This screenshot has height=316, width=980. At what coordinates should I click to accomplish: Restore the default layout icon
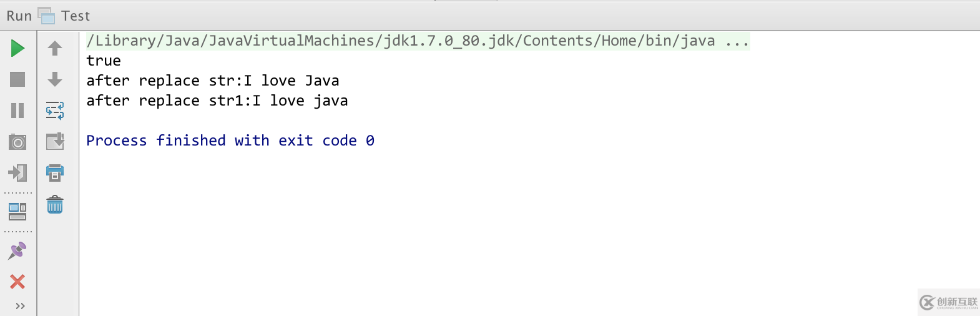pyautogui.click(x=17, y=212)
